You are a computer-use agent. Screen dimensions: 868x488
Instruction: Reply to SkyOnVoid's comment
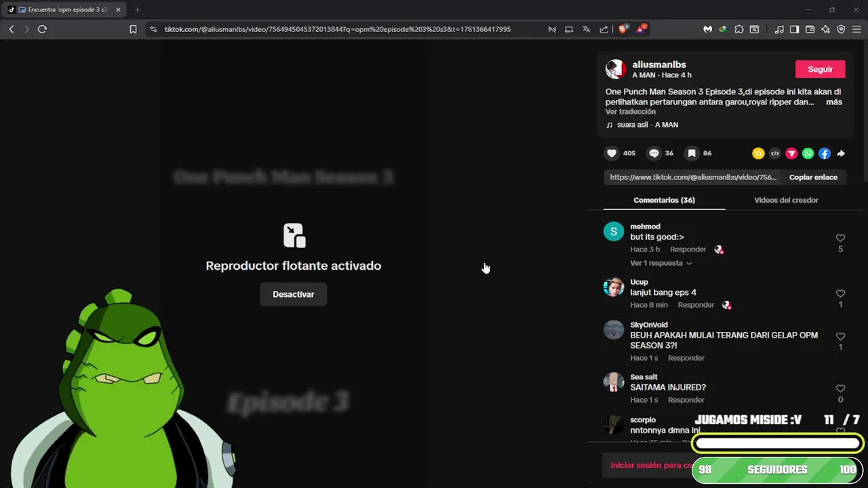tap(686, 358)
